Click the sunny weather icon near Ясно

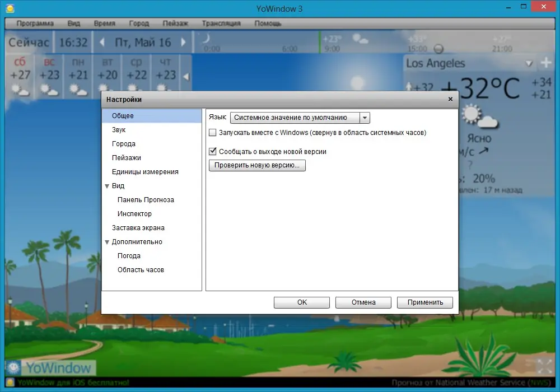pyautogui.click(x=479, y=116)
